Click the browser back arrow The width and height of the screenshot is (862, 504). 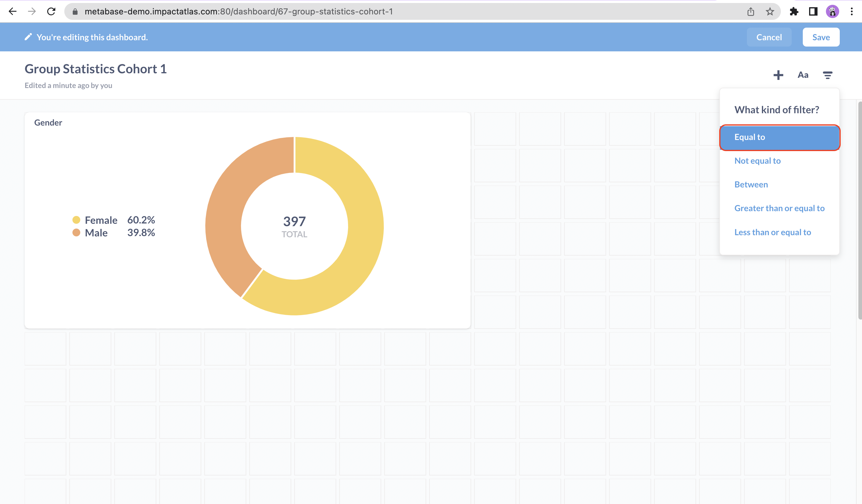(x=13, y=12)
